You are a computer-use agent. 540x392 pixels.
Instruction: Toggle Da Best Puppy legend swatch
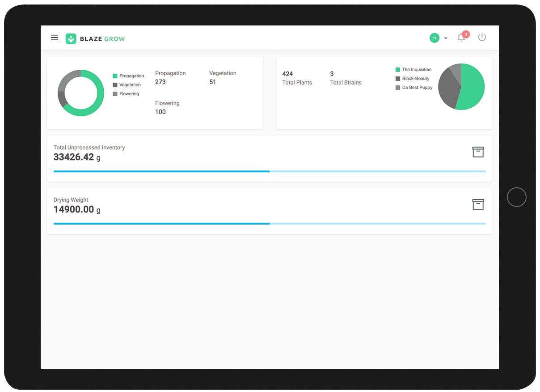click(x=398, y=88)
